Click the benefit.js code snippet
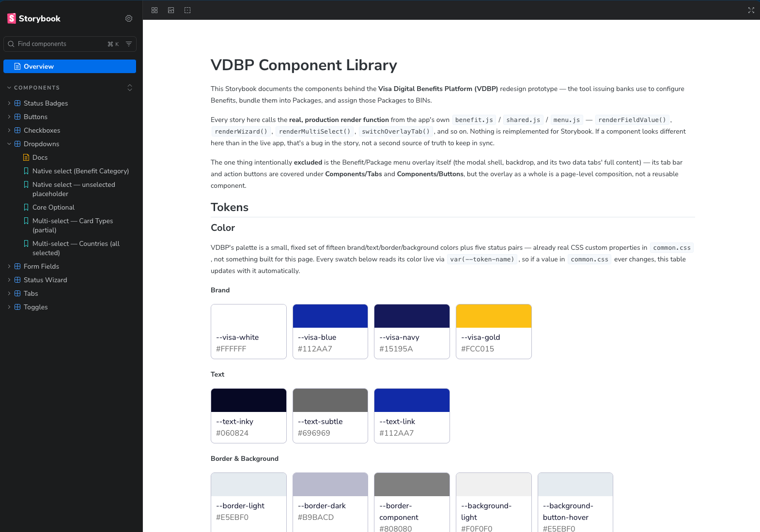The image size is (760, 532). (x=474, y=120)
